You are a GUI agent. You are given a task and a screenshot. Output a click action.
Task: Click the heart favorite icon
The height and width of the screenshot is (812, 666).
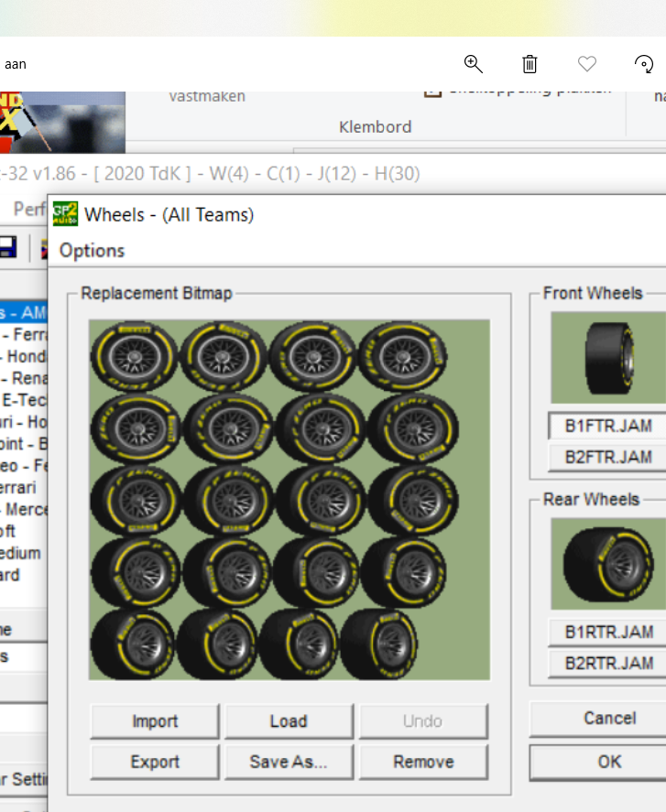pyautogui.click(x=587, y=63)
